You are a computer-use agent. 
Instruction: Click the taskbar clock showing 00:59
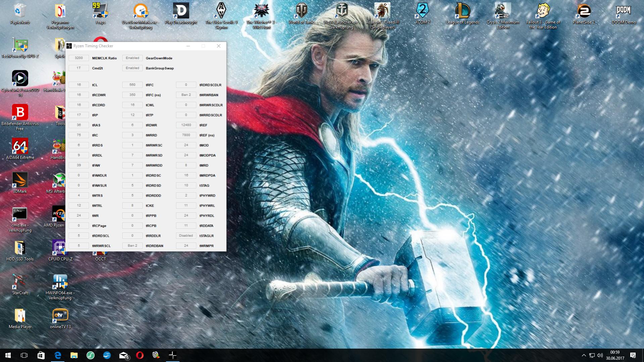click(615, 355)
